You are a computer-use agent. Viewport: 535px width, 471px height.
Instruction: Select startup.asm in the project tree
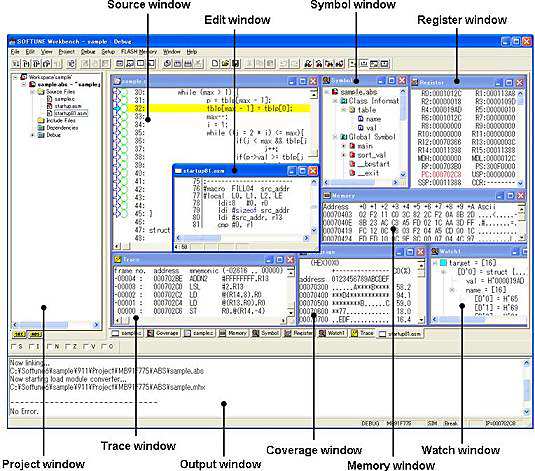pos(68,106)
